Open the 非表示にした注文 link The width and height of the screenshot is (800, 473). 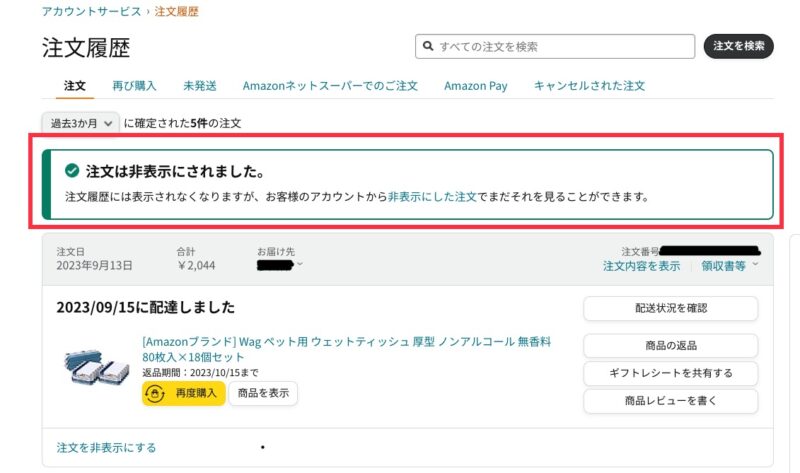click(x=432, y=196)
